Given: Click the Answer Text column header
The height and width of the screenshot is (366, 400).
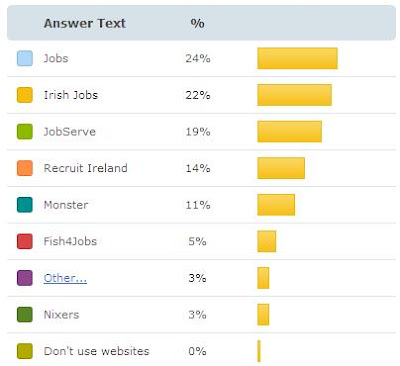Looking at the screenshot, I should pos(85,23).
